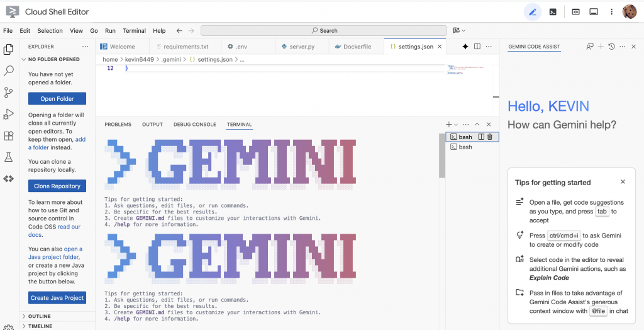Close the bottom terminal panel
The image size is (644, 330).
tap(489, 124)
